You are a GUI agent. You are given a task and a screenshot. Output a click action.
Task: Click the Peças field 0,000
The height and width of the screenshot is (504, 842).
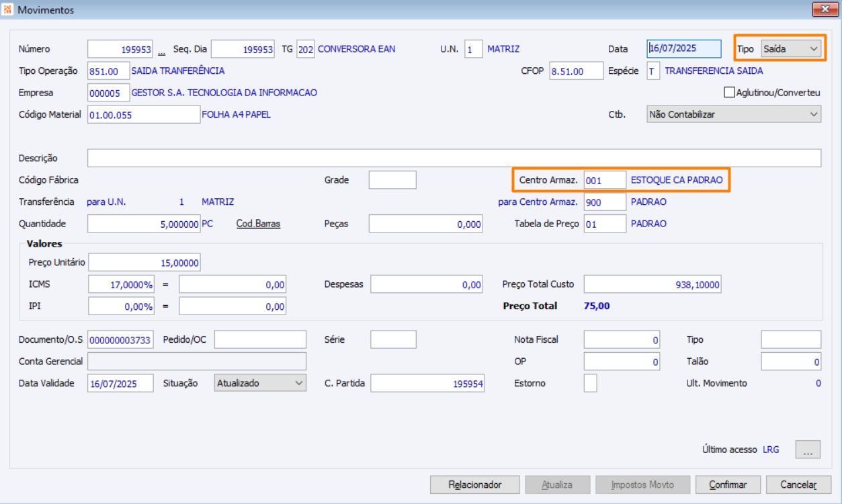point(425,224)
